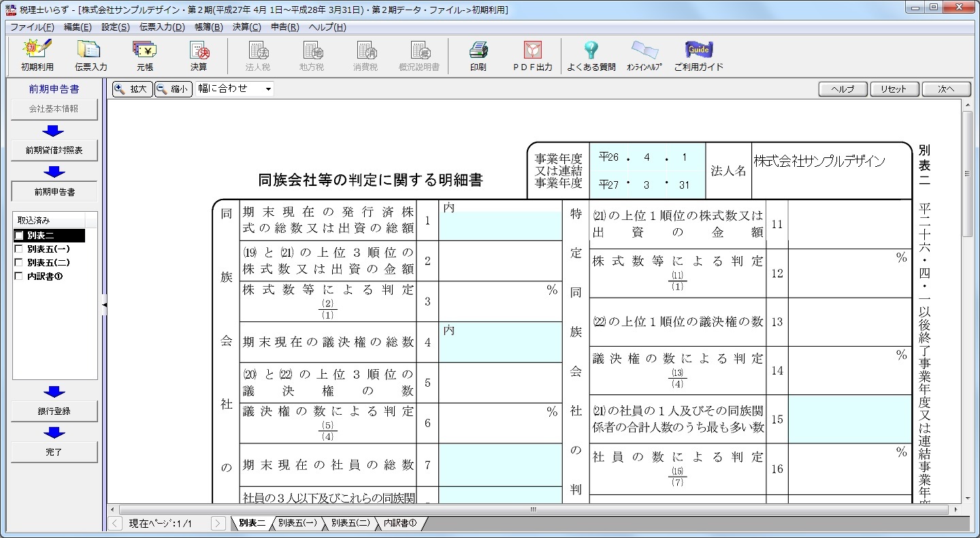This screenshot has width=980, height=538.
Task: Click the 印刷 printer icon
Action: [x=478, y=55]
